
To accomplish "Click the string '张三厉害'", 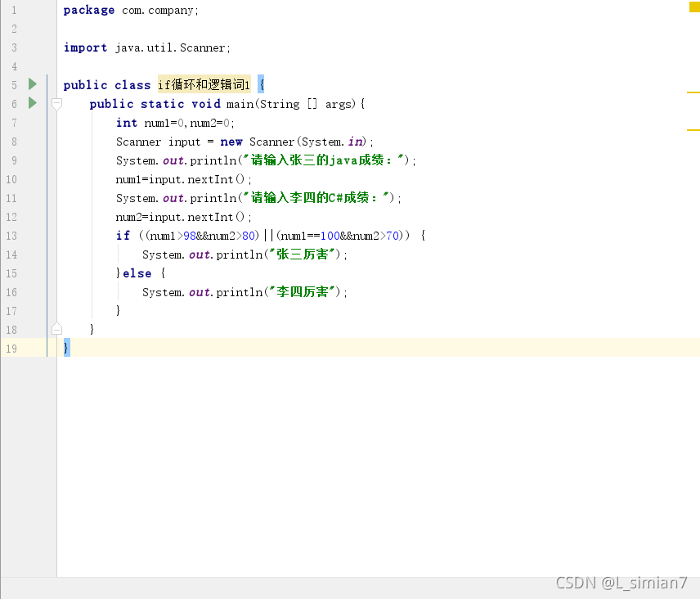I will point(303,254).
